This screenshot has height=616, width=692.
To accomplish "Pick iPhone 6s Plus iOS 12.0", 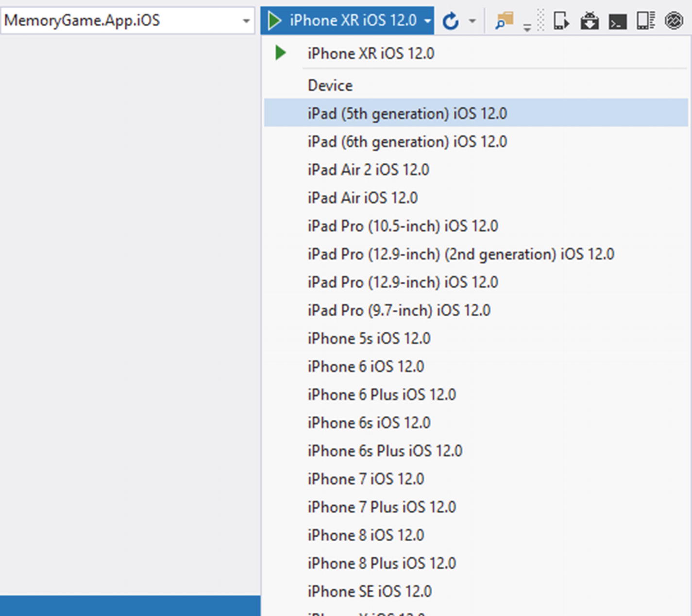I will coord(476,451).
